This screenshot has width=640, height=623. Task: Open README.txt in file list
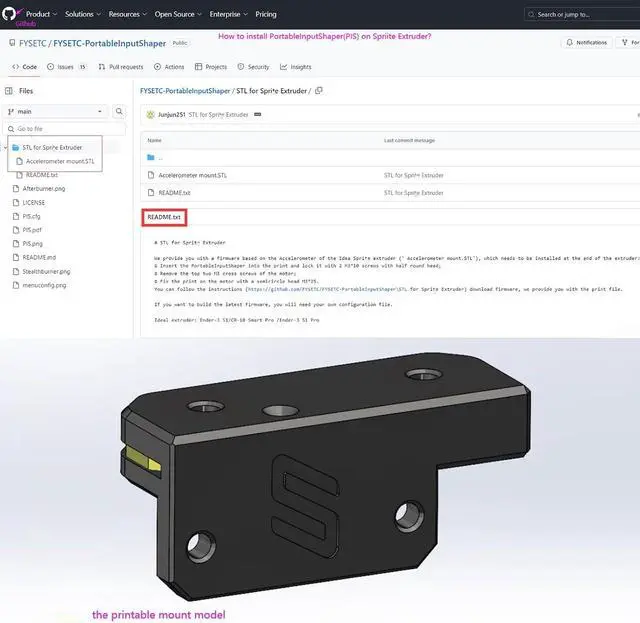[174, 193]
